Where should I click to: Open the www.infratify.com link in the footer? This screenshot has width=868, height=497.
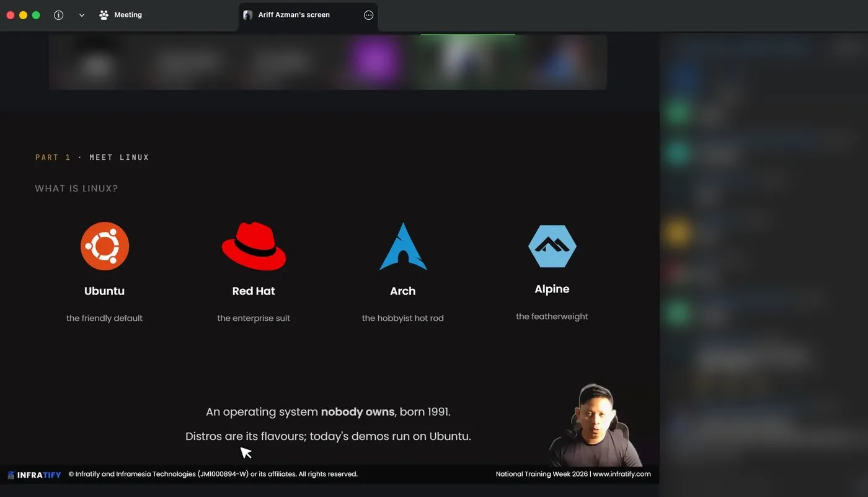coord(622,474)
